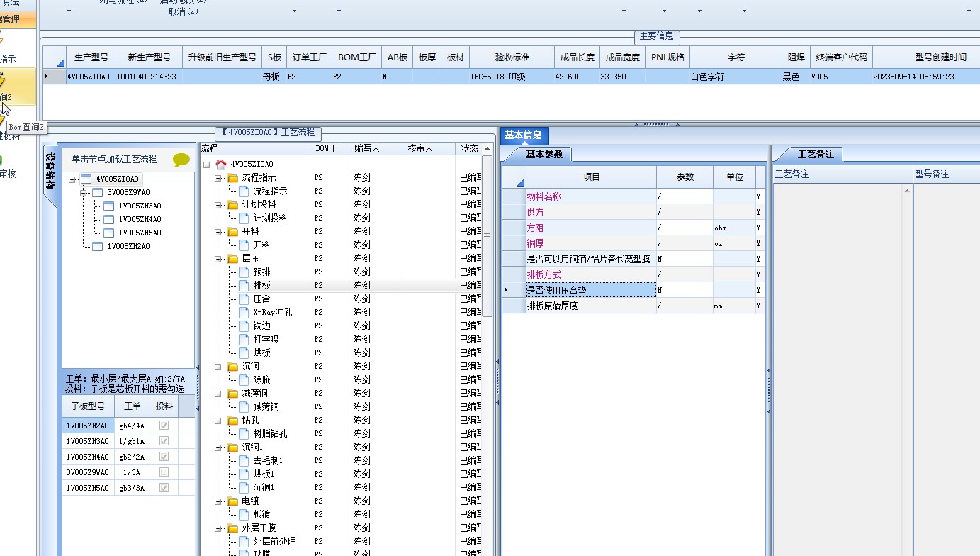
Task: Edit the 是否使用压合垫 parameter cell
Action: [685, 290]
